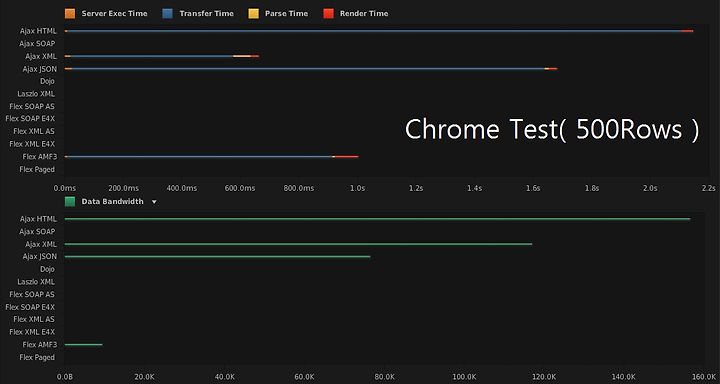The image size is (720, 384).
Task: Click Flex SOAP AS label in bandwidth chart
Action: [32, 294]
